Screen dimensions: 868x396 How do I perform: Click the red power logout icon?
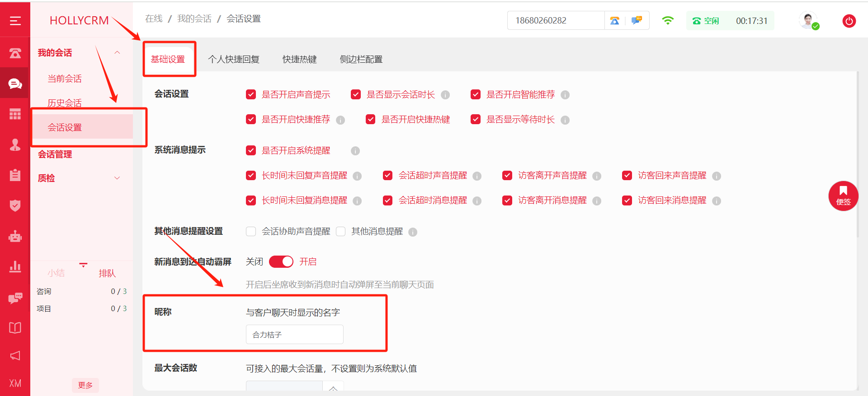(x=849, y=21)
